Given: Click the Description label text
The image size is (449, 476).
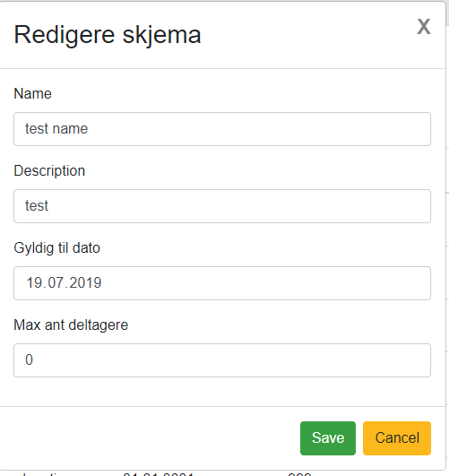Looking at the screenshot, I should [x=49, y=170].
